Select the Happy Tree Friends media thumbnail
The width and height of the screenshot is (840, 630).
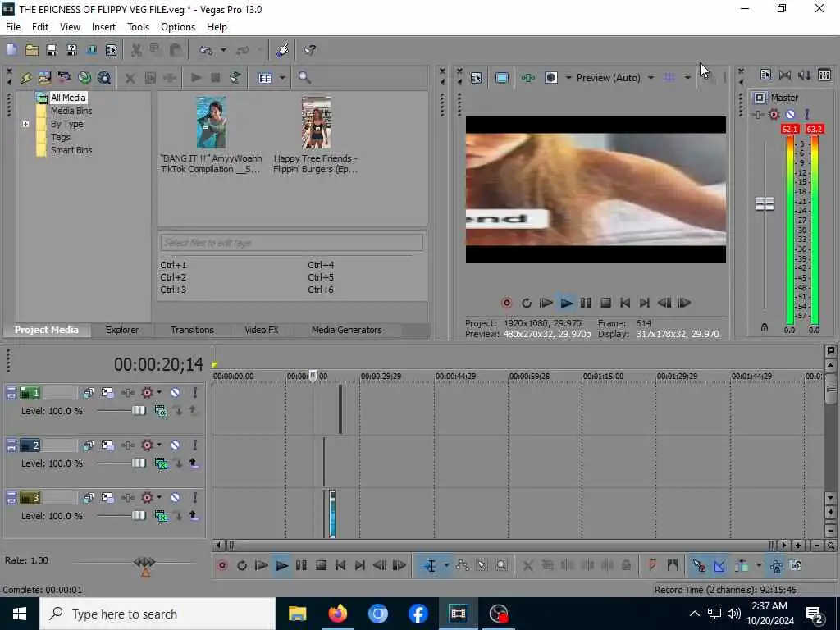click(x=316, y=123)
